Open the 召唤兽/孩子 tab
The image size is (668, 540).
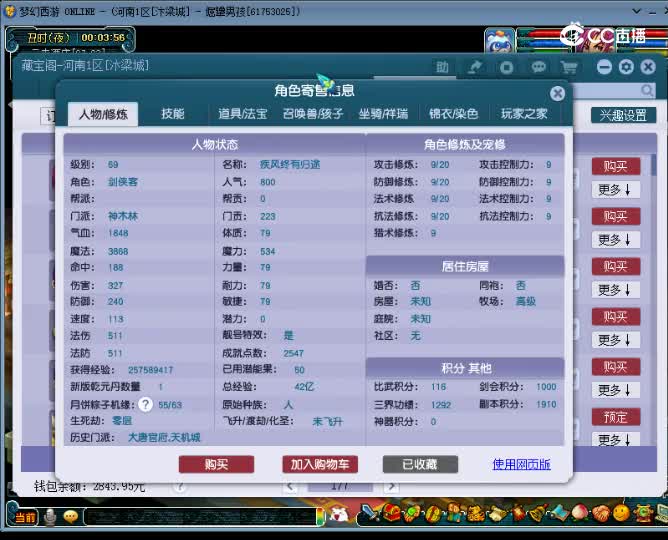[x=313, y=114]
